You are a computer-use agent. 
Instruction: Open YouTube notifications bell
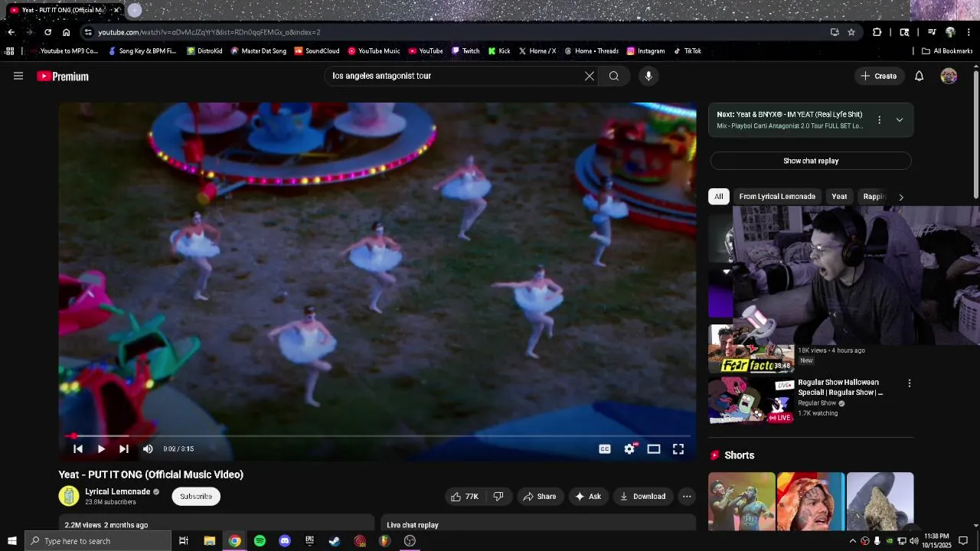[920, 76]
